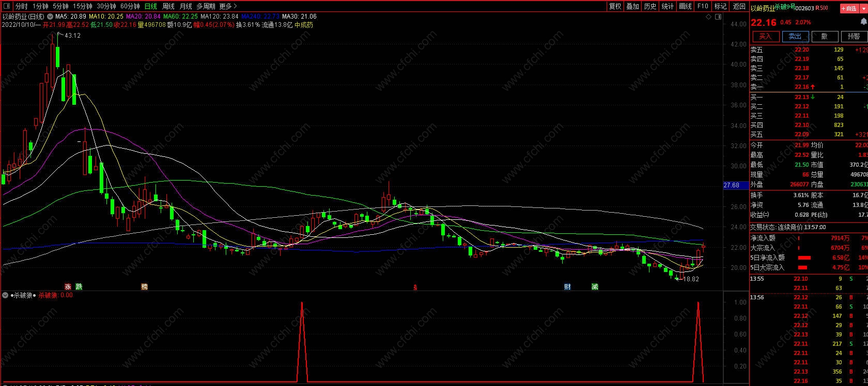Click the 预警 alert button
Viewport: 868px width, 386px height.
(854, 36)
